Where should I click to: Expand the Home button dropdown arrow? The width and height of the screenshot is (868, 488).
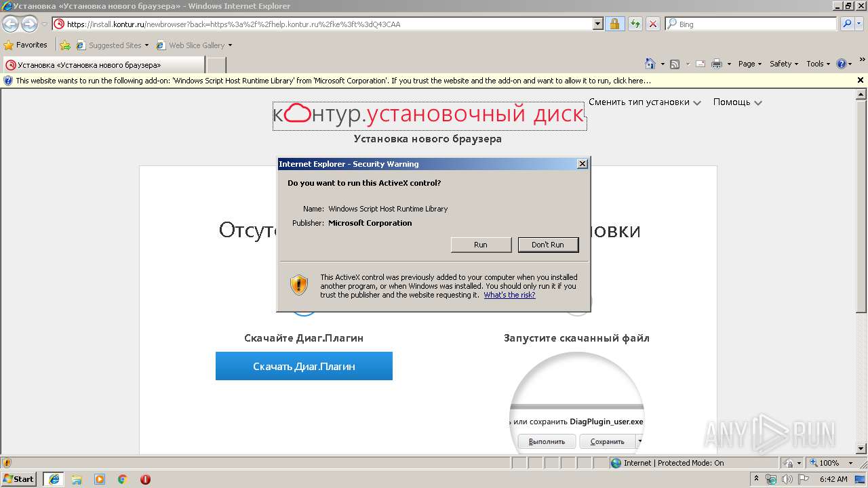tap(662, 64)
